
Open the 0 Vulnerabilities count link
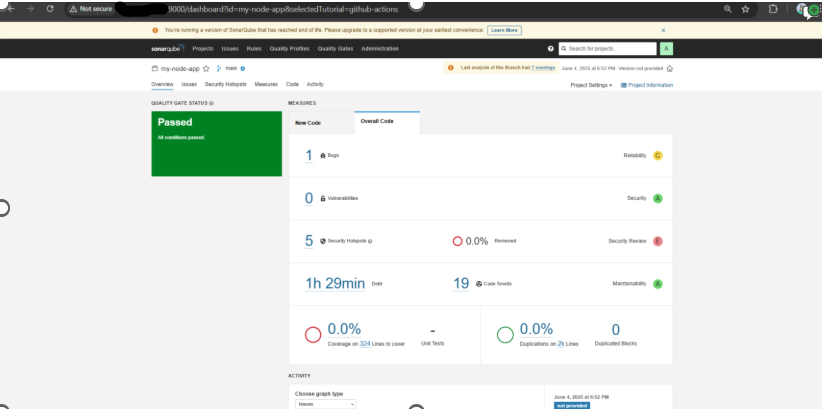tap(309, 198)
